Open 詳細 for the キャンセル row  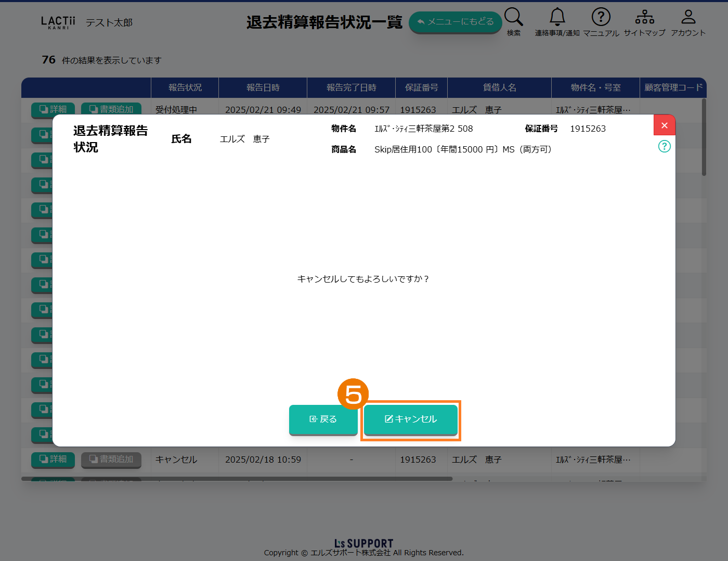coord(53,460)
